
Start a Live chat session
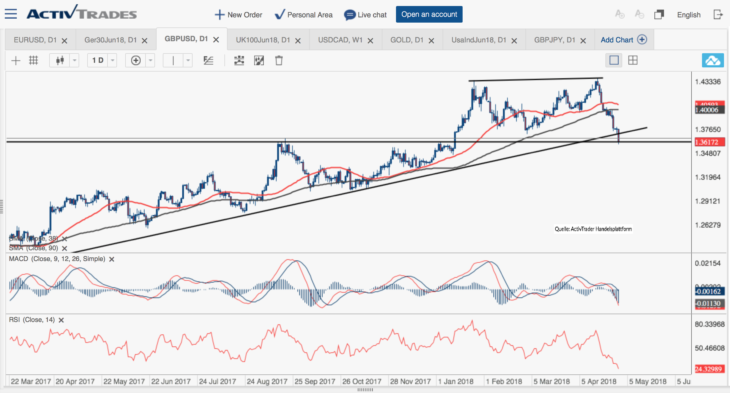(365, 15)
